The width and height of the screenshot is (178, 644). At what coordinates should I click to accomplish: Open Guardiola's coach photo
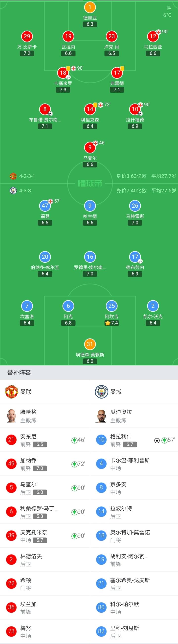101,416
